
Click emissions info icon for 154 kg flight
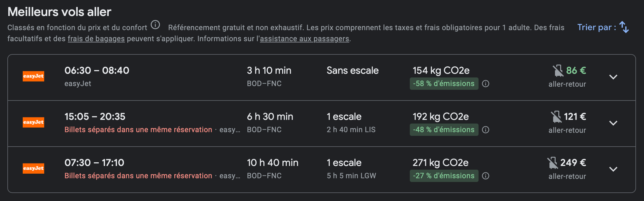tap(486, 84)
